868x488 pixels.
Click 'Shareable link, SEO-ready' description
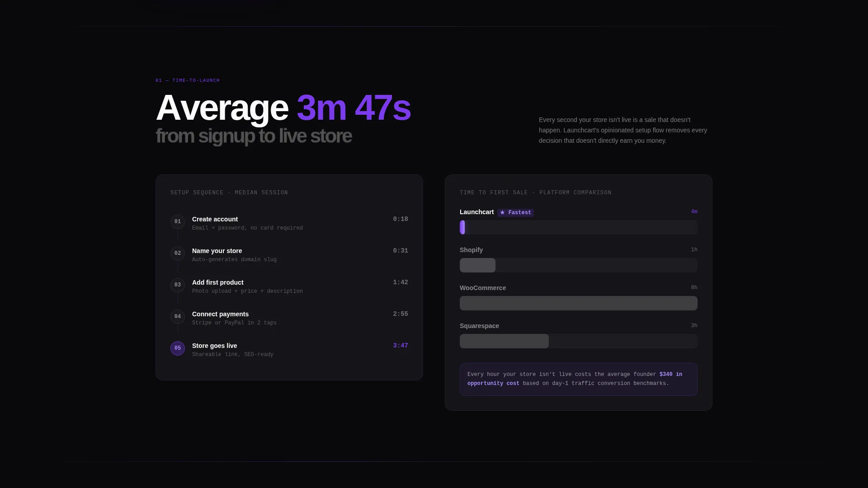233,355
